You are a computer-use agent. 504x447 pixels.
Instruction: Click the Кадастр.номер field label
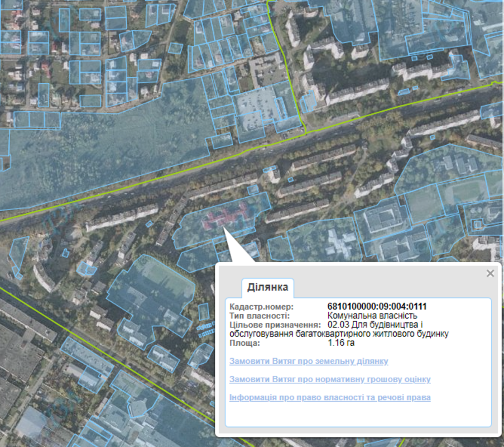pos(253,307)
